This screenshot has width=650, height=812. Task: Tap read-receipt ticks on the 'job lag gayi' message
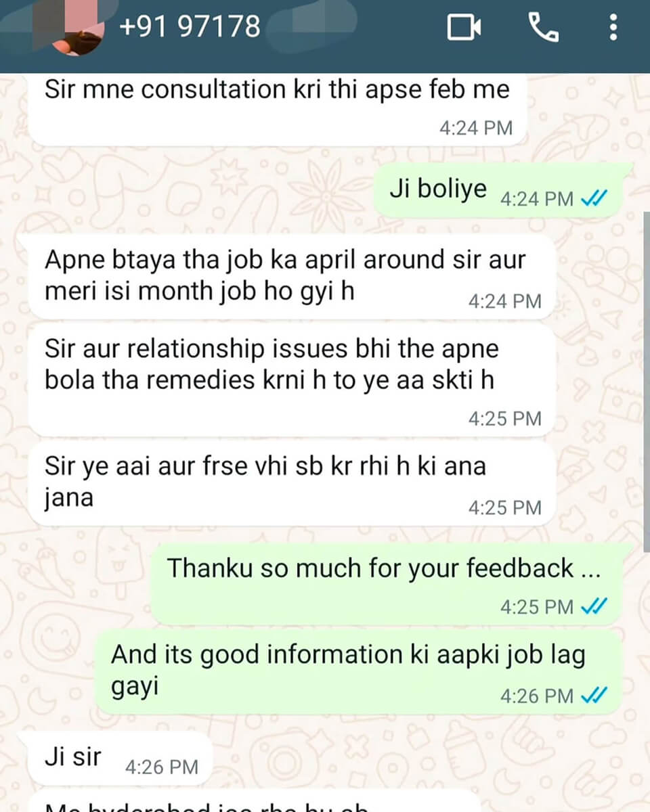coord(594,695)
